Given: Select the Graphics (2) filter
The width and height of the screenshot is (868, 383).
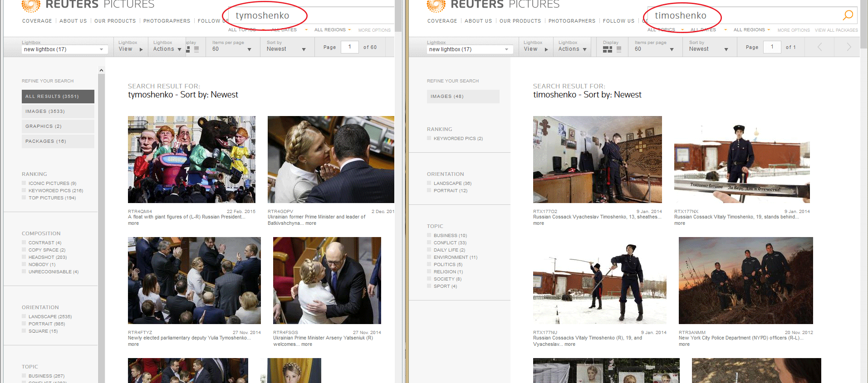Looking at the screenshot, I should [58, 126].
